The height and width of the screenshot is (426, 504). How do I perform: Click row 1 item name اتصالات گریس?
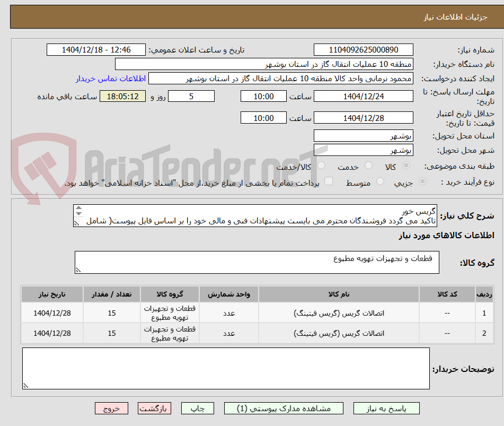click(339, 313)
